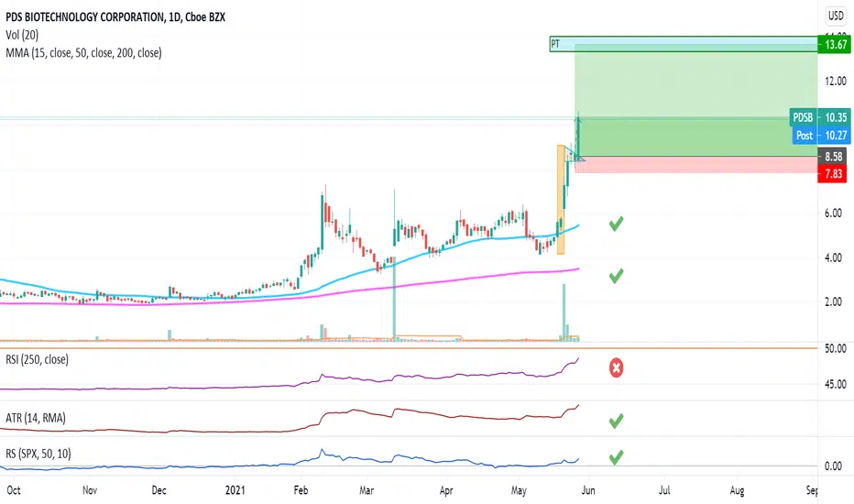Click the green checkmark beside ATR pane

coord(616,421)
